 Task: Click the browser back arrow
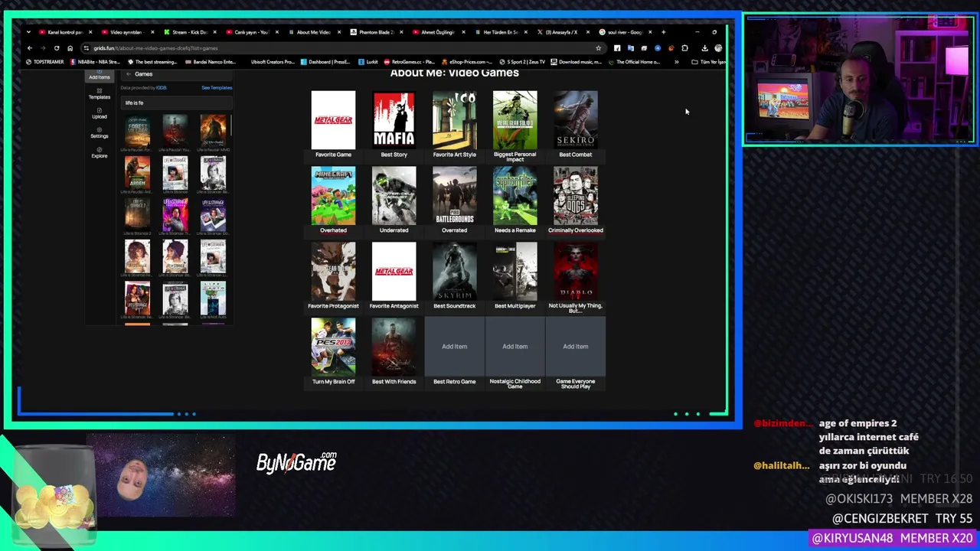pyautogui.click(x=30, y=48)
